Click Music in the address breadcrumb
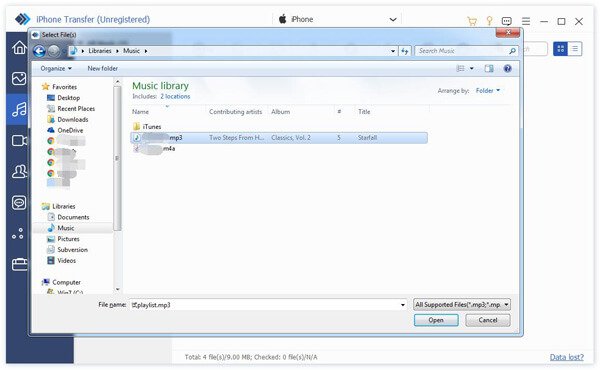The width and height of the screenshot is (600, 370). [x=131, y=51]
